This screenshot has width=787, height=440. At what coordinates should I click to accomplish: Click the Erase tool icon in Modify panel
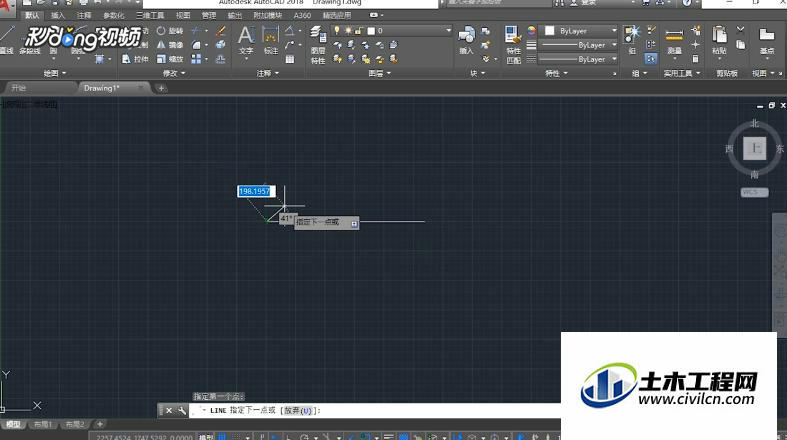coord(221,31)
